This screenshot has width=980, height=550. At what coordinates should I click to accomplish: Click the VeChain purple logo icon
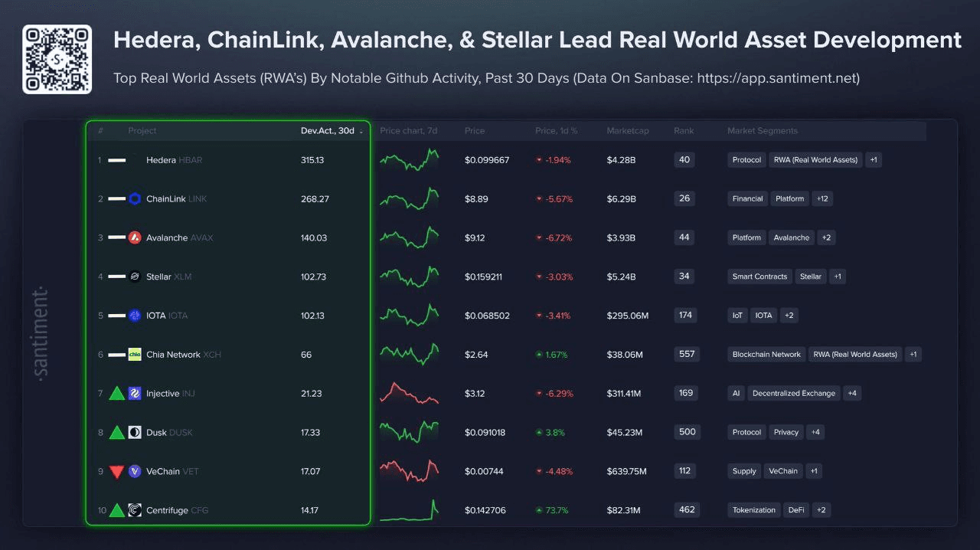click(135, 471)
